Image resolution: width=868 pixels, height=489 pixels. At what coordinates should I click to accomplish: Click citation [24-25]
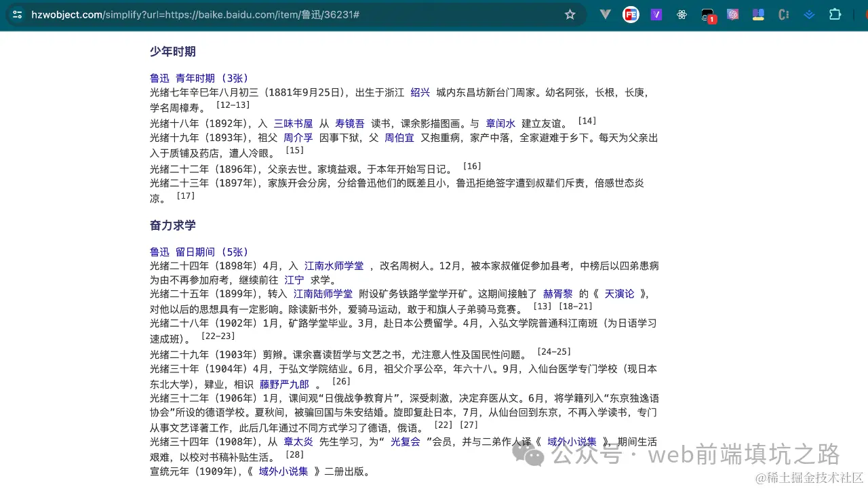tap(553, 351)
